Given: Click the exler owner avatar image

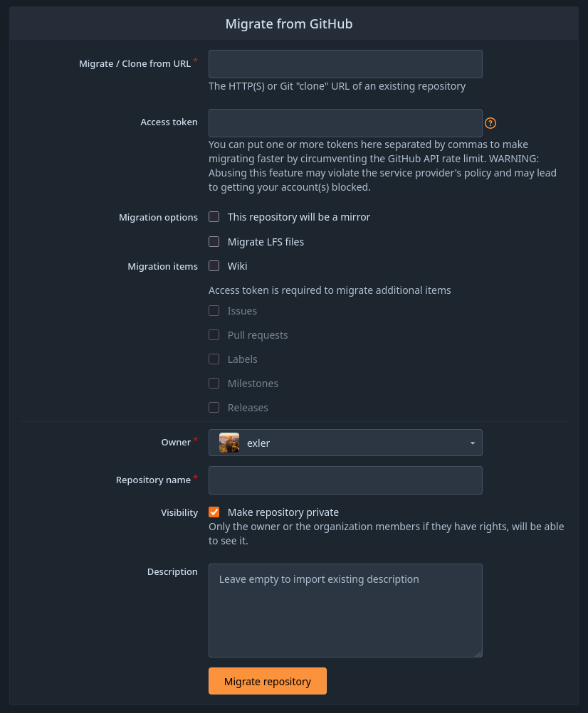Looking at the screenshot, I should [229, 443].
